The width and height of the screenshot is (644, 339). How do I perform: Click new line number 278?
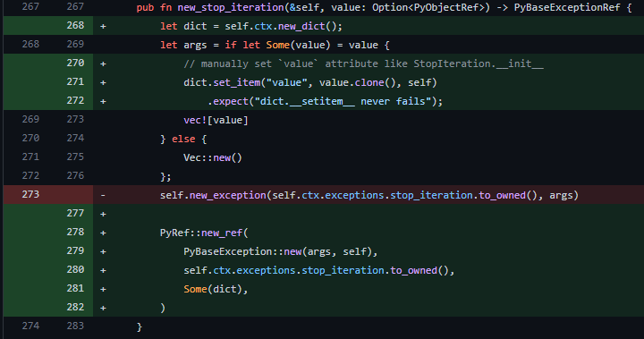point(75,233)
